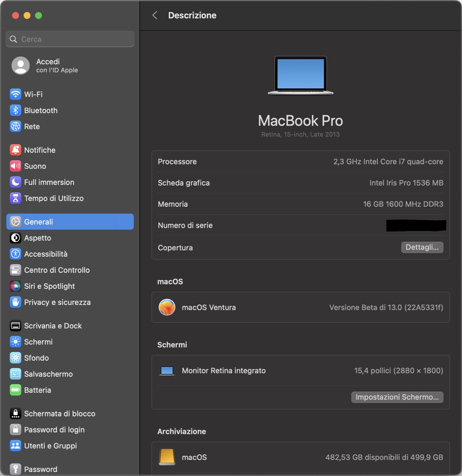Open the Wi-Fi settings pane
The width and height of the screenshot is (462, 476).
(x=70, y=94)
